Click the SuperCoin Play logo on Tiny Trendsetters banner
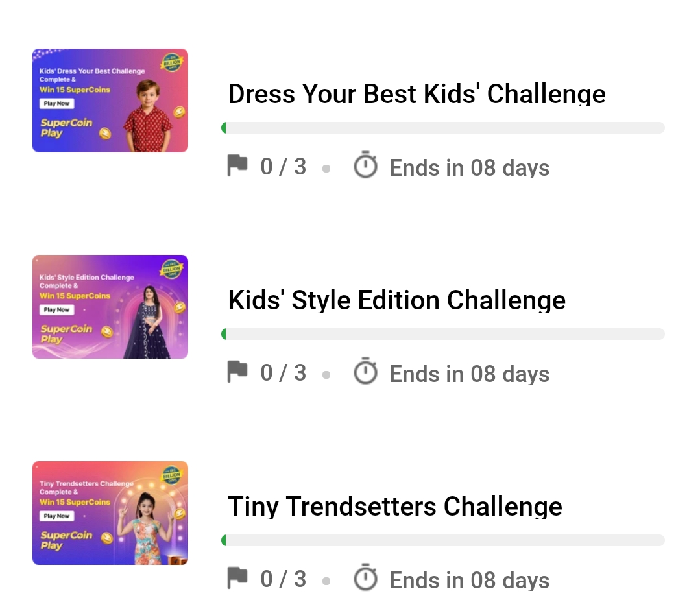 pyautogui.click(x=67, y=540)
